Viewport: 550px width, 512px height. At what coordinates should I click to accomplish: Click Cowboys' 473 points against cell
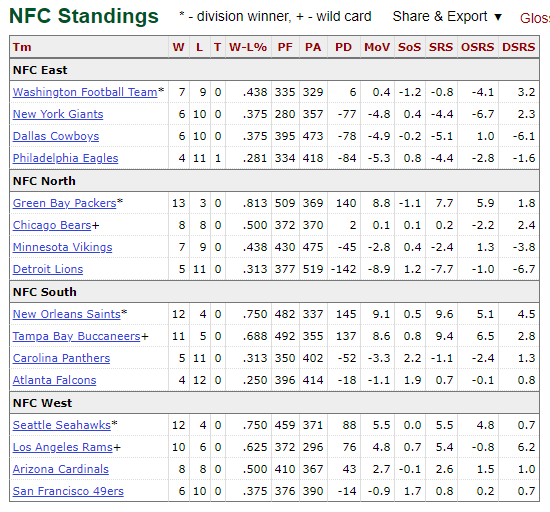tap(313, 136)
